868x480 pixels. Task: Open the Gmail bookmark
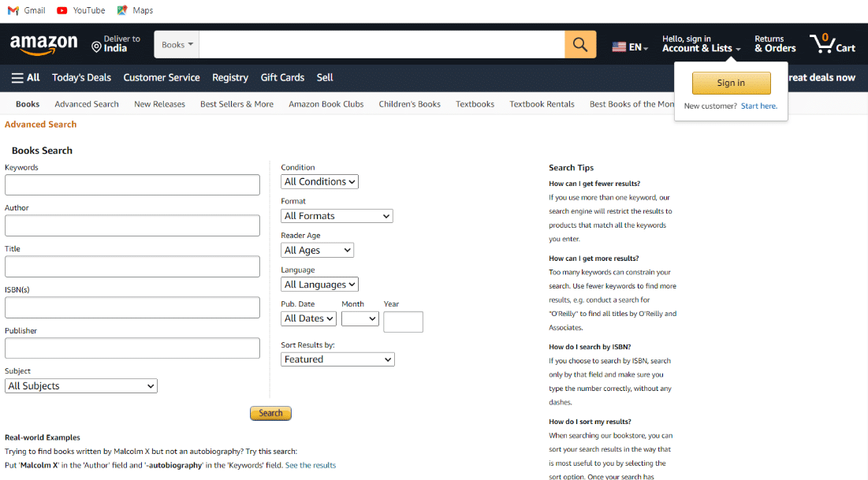(x=27, y=10)
